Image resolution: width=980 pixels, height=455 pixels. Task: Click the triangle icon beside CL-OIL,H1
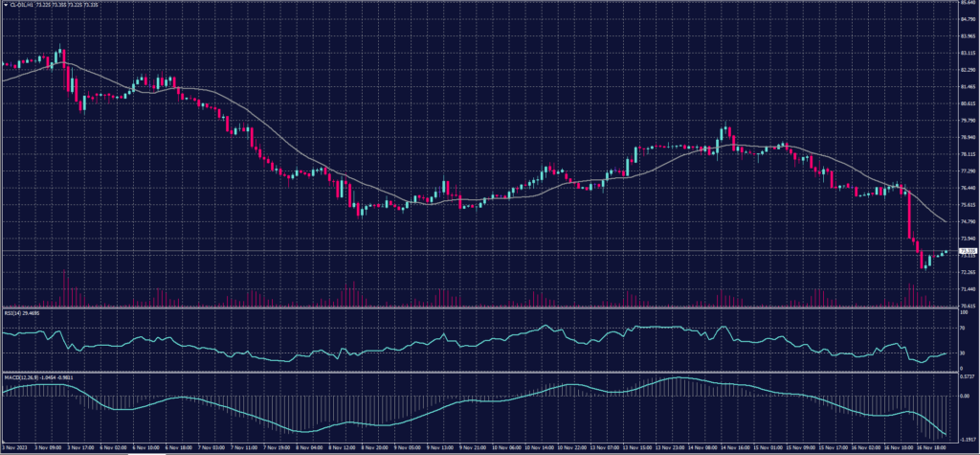point(4,4)
